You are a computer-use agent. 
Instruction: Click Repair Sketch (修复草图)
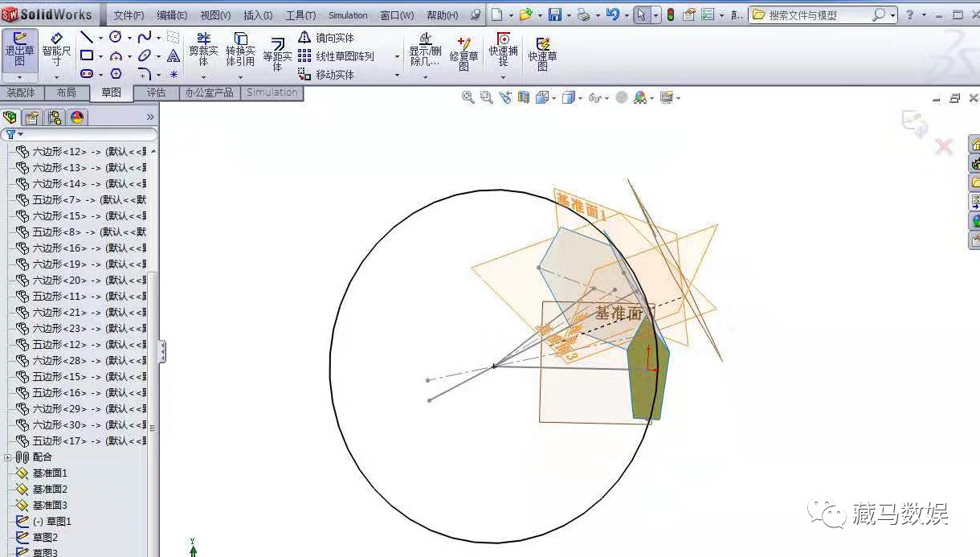(x=463, y=51)
